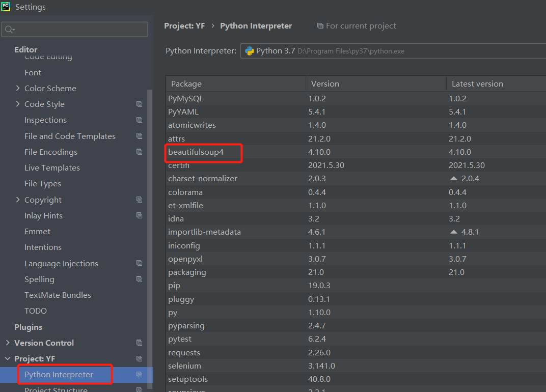Click the project-level icon beside Language Injections
This screenshot has height=392, width=546.
point(139,263)
